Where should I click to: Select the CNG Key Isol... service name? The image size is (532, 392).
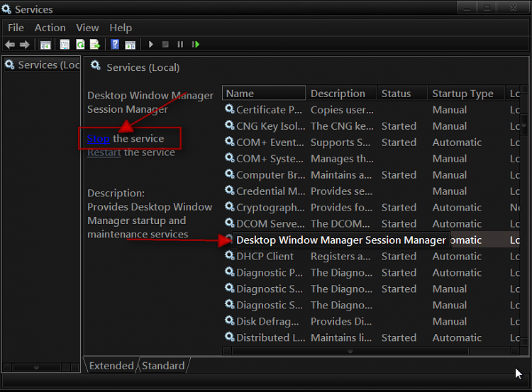(x=270, y=126)
